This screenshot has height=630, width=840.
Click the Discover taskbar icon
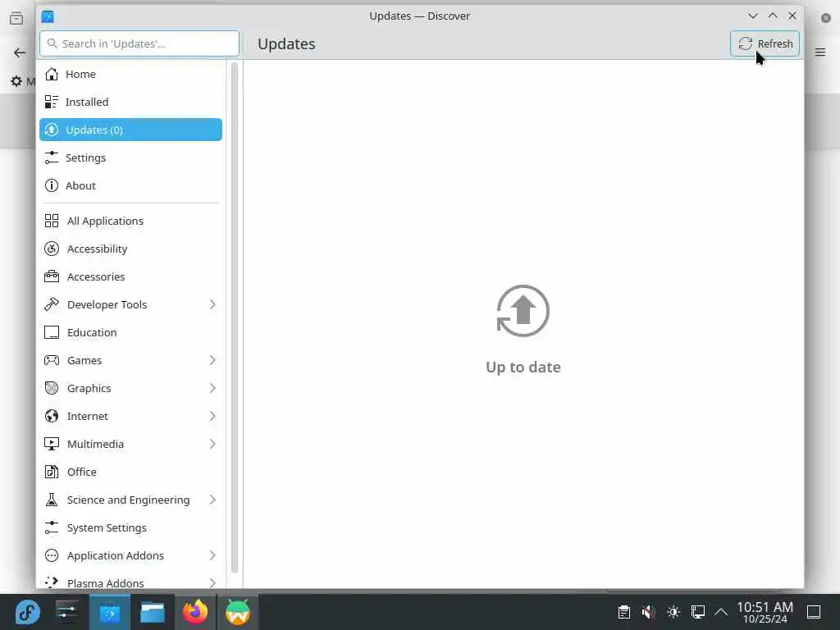point(110,612)
